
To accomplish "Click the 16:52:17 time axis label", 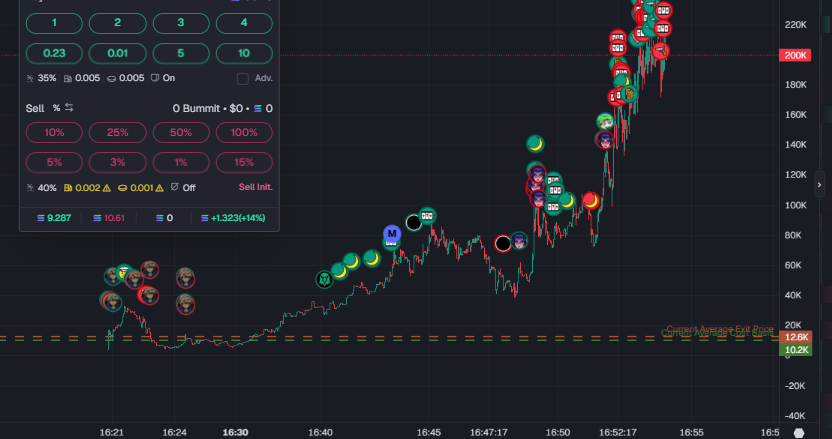I will 618,433.
